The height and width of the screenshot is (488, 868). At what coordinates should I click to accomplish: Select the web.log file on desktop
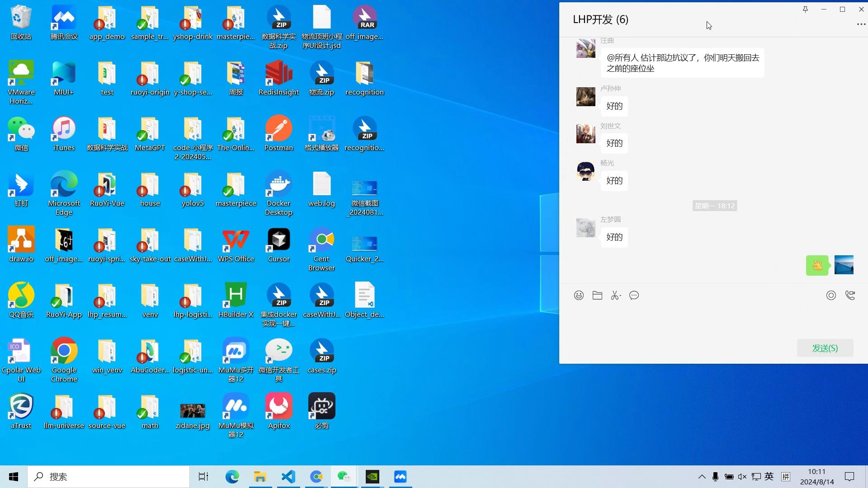click(321, 189)
